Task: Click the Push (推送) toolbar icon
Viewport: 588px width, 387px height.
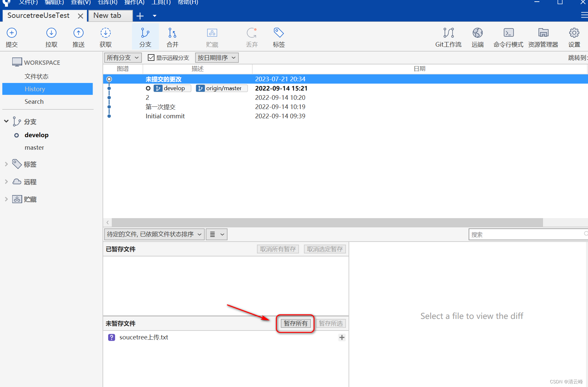Action: tap(78, 33)
